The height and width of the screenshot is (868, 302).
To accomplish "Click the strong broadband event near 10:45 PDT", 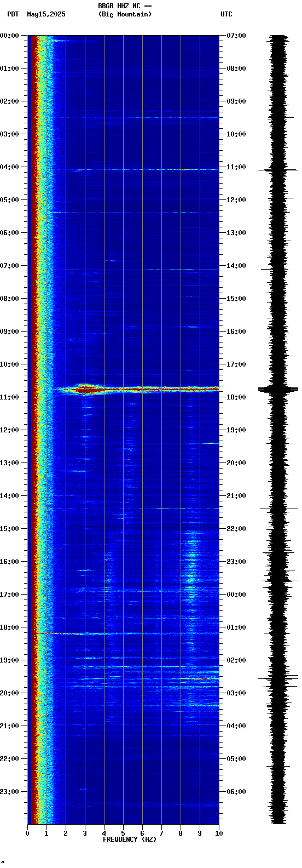I will click(137, 390).
